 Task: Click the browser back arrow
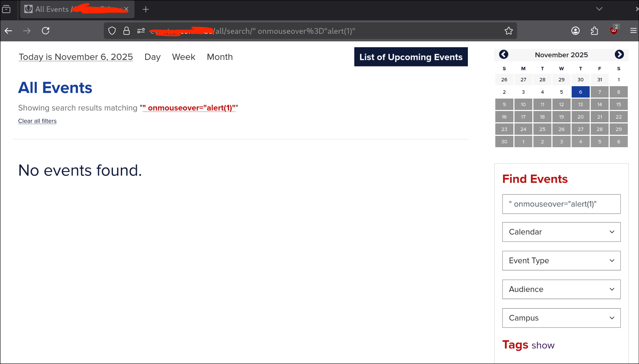[x=9, y=31]
